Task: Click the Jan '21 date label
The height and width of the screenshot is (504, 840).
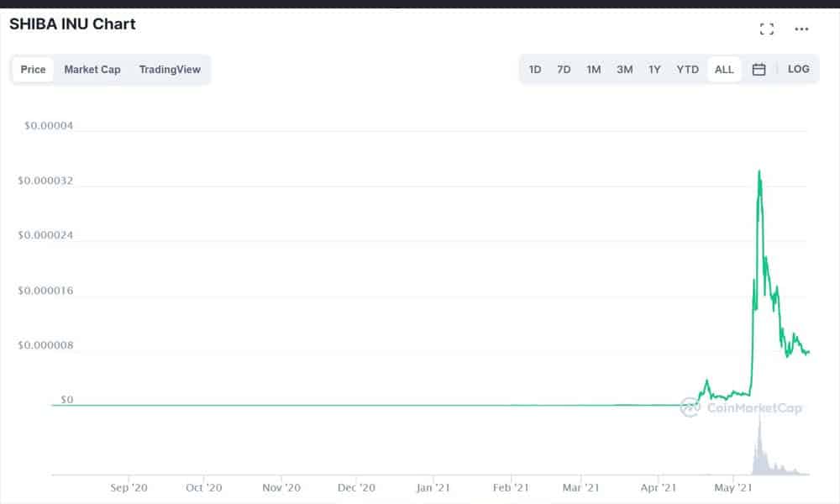Action: point(433,488)
